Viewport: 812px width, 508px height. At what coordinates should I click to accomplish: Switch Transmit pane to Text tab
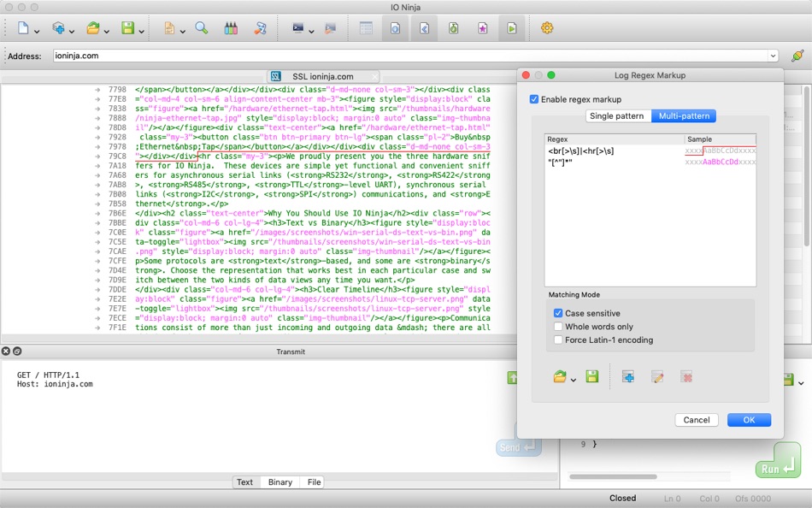pyautogui.click(x=244, y=482)
